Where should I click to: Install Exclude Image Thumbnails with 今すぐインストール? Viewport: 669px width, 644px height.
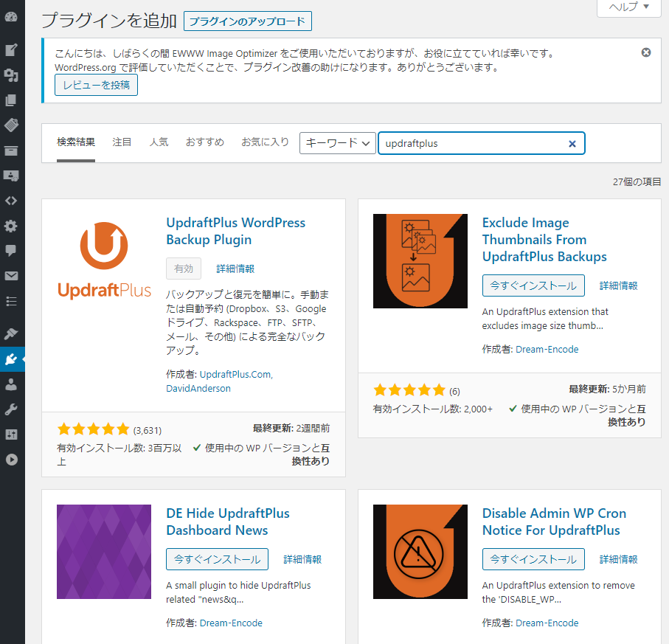533,285
